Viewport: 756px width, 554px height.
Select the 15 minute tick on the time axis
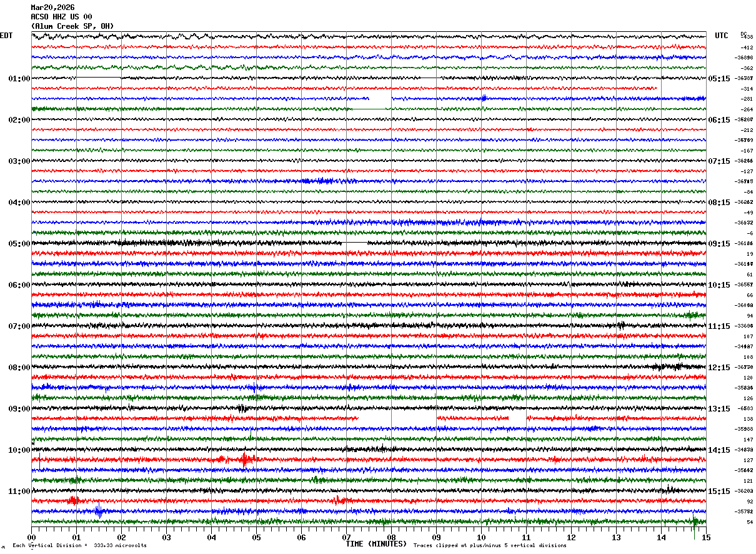point(706,537)
